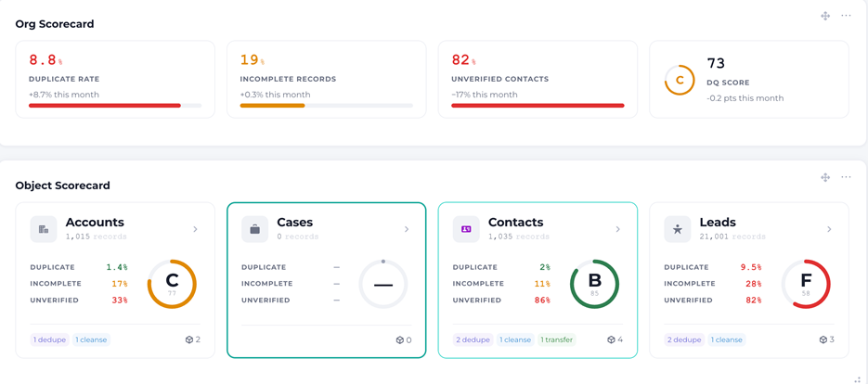Click the Leads grade F donut chart
The image size is (868, 384).
pos(806,284)
